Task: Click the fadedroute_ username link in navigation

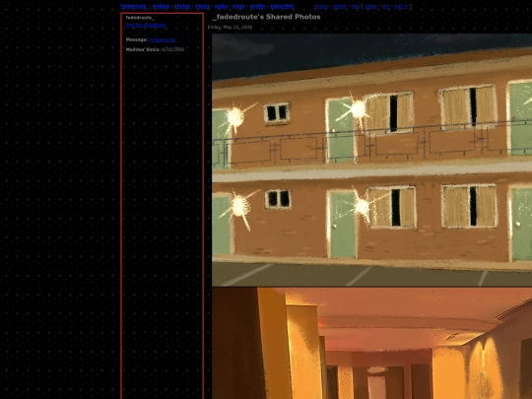Action: 134,6
